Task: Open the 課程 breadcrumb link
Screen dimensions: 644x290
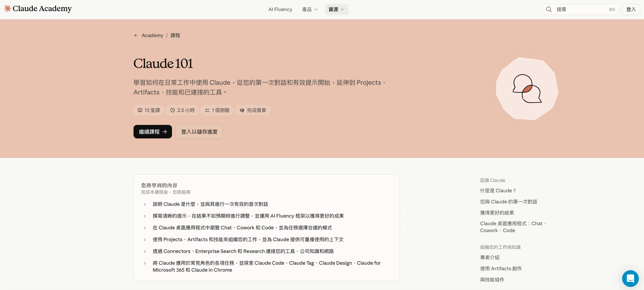Action: click(175, 36)
